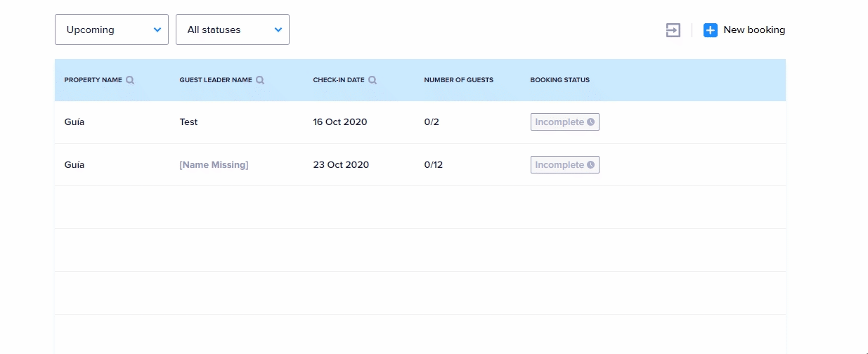Click the Incomplete status badge for 23 Oct booking
Screen dimensions: 868x354
(559, 165)
